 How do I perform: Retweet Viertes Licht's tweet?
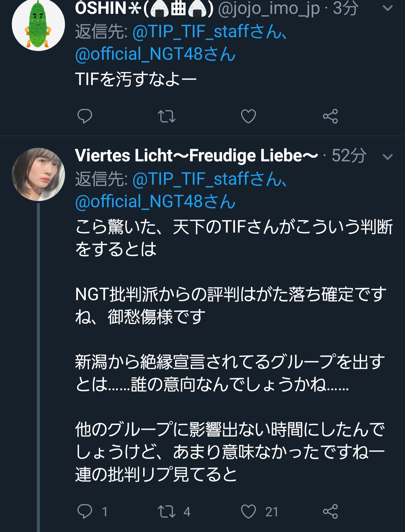(166, 511)
